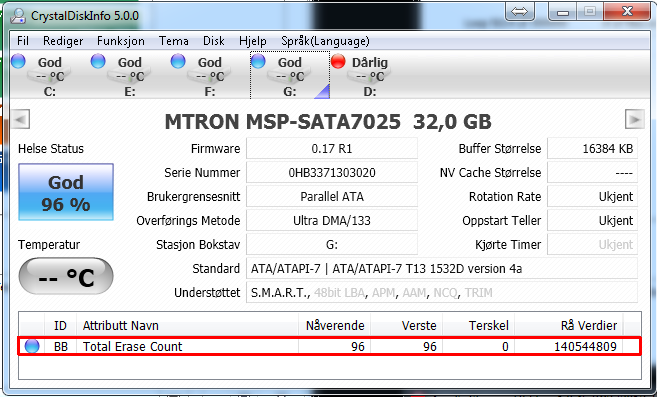Open the Disk menu

coord(214,41)
